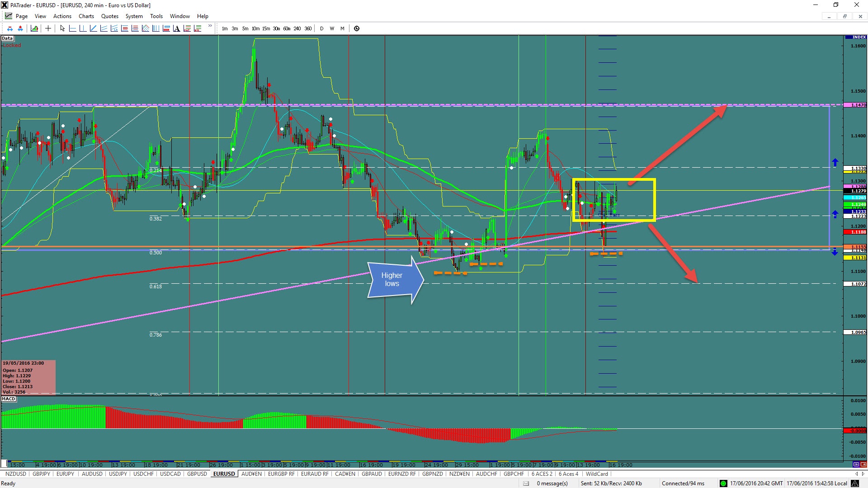Click the clock icon in the timeframe toolbar

click(357, 28)
